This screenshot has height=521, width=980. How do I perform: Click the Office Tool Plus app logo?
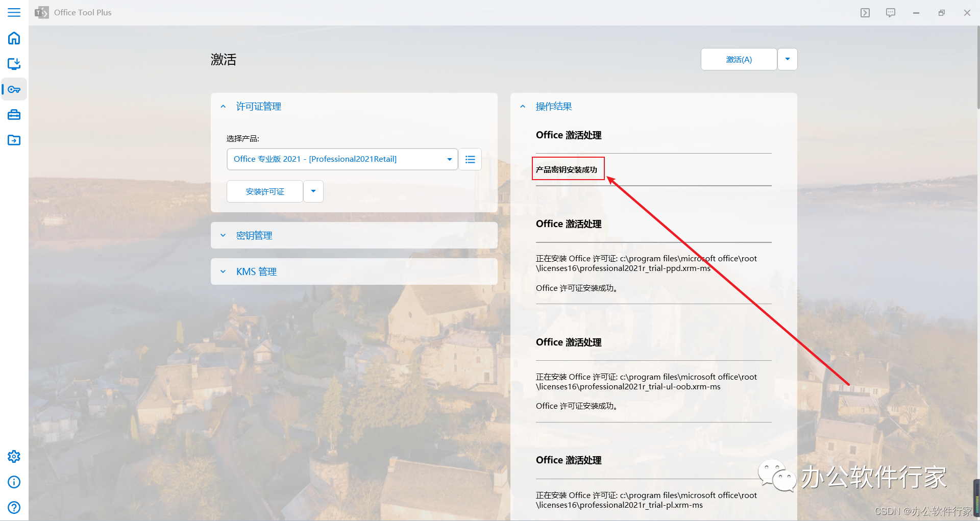click(x=42, y=12)
